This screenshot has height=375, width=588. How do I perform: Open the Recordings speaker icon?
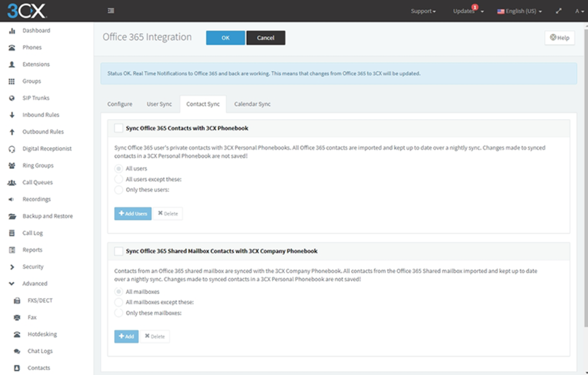pyautogui.click(x=11, y=200)
